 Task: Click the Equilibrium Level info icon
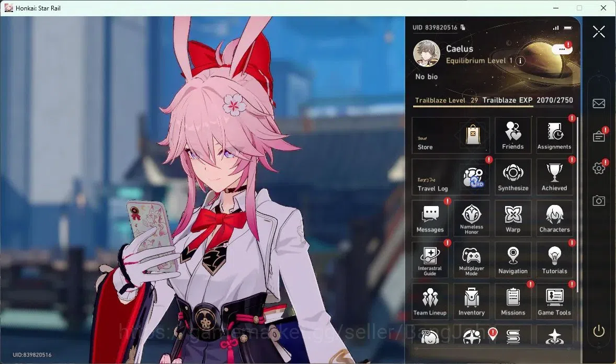(x=520, y=61)
